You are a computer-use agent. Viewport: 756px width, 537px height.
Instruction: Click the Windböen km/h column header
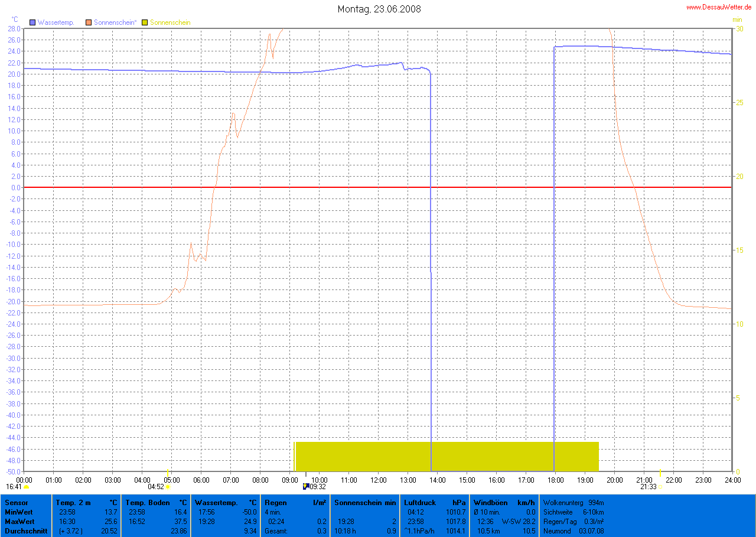click(504, 502)
